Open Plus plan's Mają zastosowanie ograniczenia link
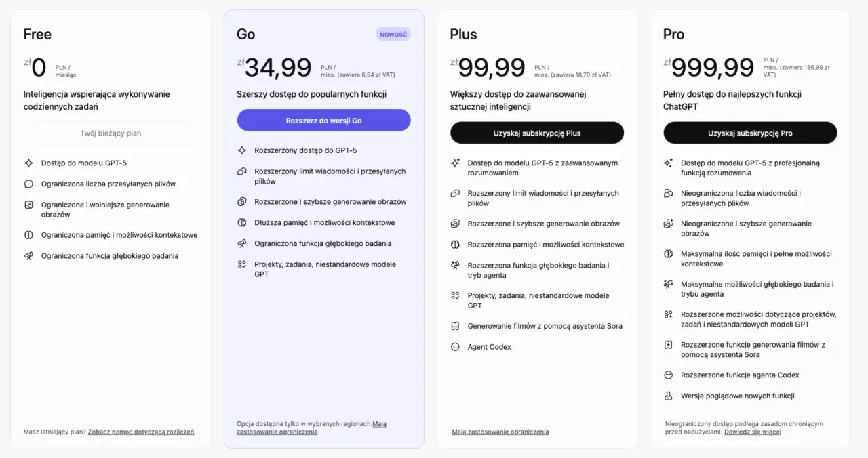This screenshot has width=868, height=458. 500,432
